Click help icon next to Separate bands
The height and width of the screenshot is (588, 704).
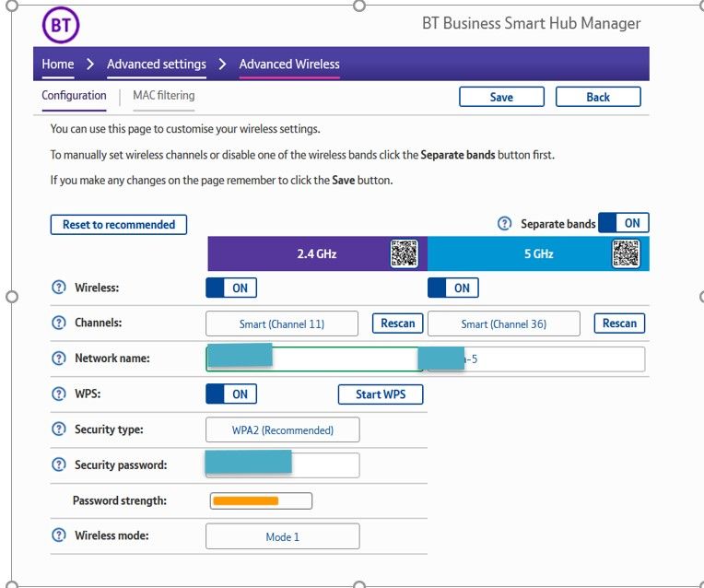(504, 224)
